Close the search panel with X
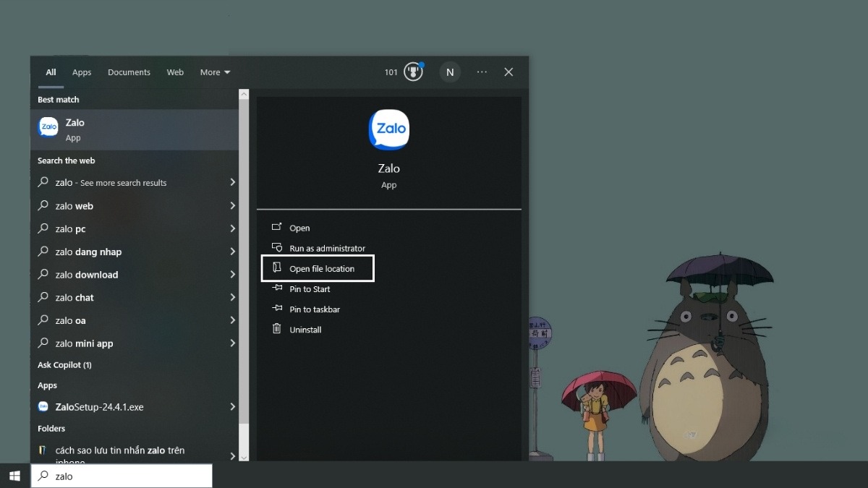Image resolution: width=868 pixels, height=488 pixels. tap(509, 72)
